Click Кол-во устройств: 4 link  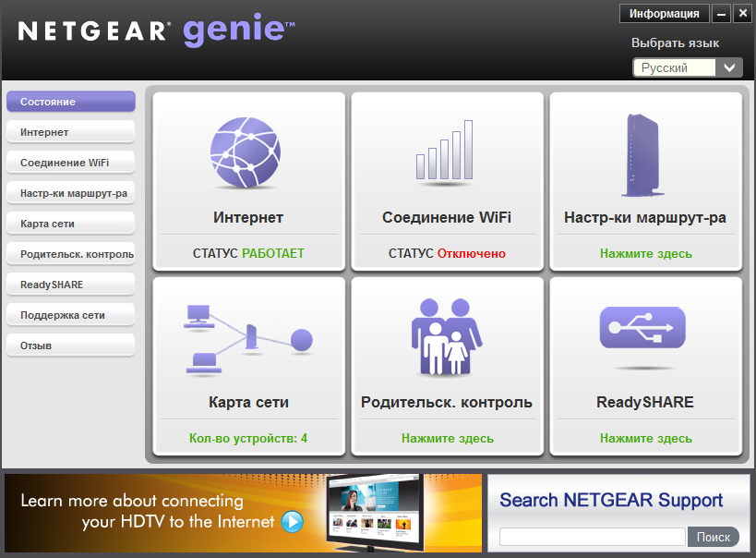(x=248, y=438)
